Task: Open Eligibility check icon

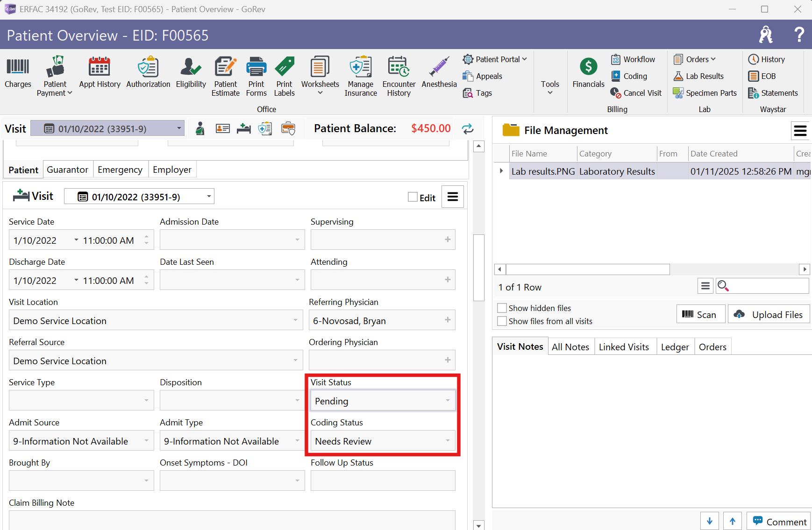Action: (x=191, y=72)
